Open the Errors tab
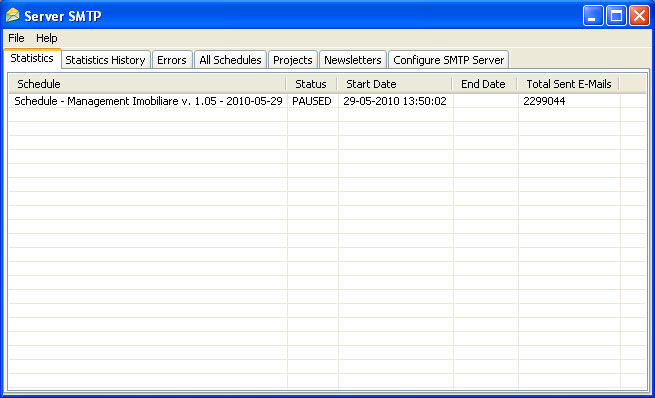The height and width of the screenshot is (398, 655). pos(172,60)
